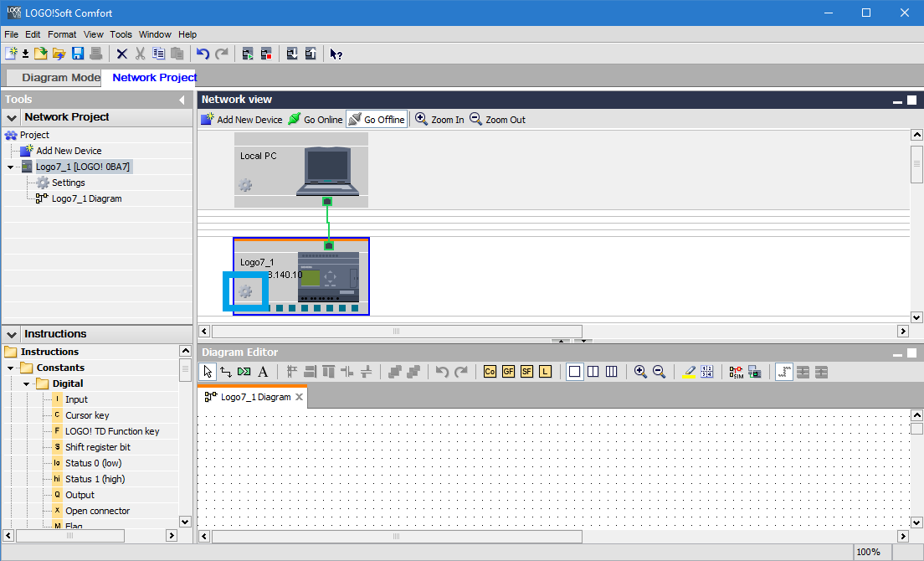924x561 pixels.
Task: Select the Local PC laptop image
Action: pyautogui.click(x=327, y=171)
